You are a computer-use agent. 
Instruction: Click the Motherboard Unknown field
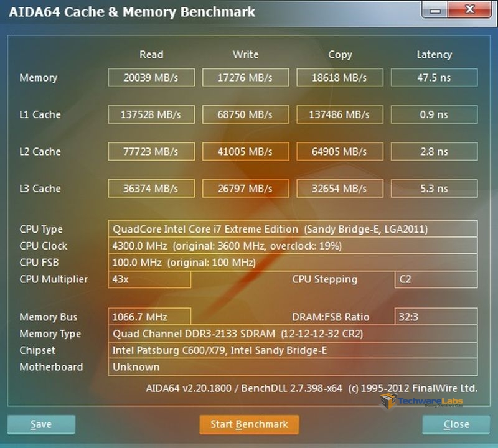293,367
